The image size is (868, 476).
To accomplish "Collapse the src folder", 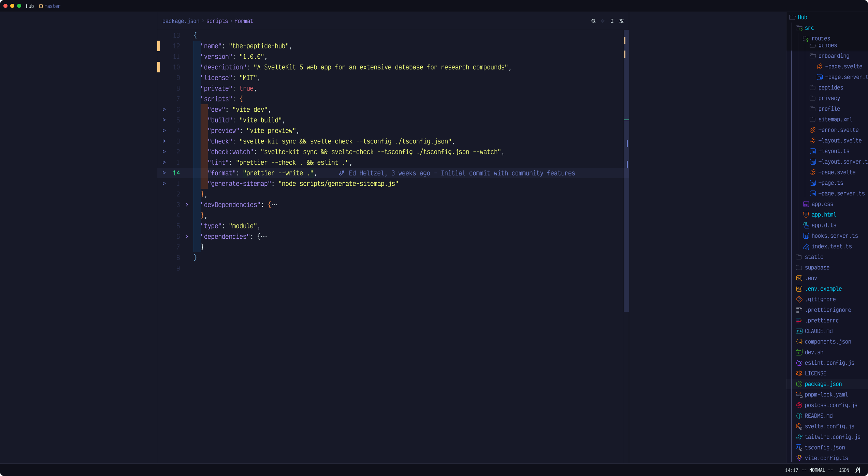I will pos(805,28).
